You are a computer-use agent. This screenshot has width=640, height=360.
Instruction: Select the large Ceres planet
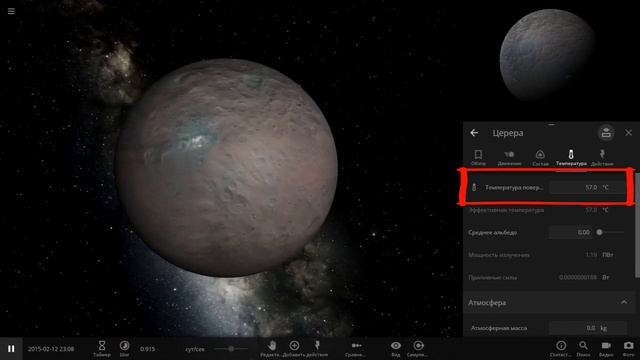coord(227,167)
